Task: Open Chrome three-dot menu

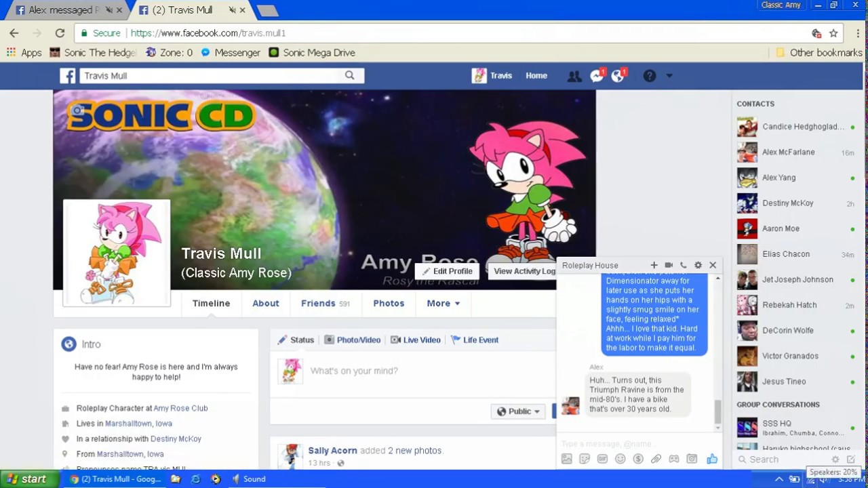Action: pos(858,33)
